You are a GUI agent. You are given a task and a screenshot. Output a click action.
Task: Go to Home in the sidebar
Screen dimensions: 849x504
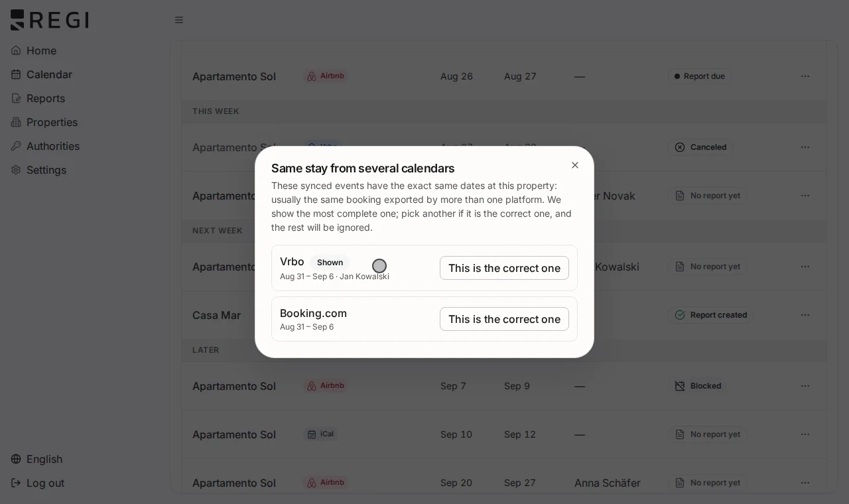41,50
